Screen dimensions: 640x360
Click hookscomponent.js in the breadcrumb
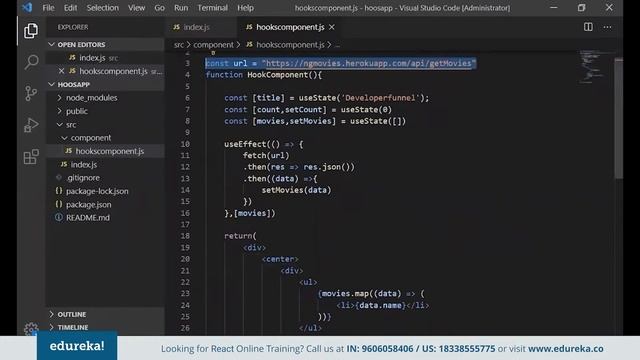pyautogui.click(x=290, y=44)
